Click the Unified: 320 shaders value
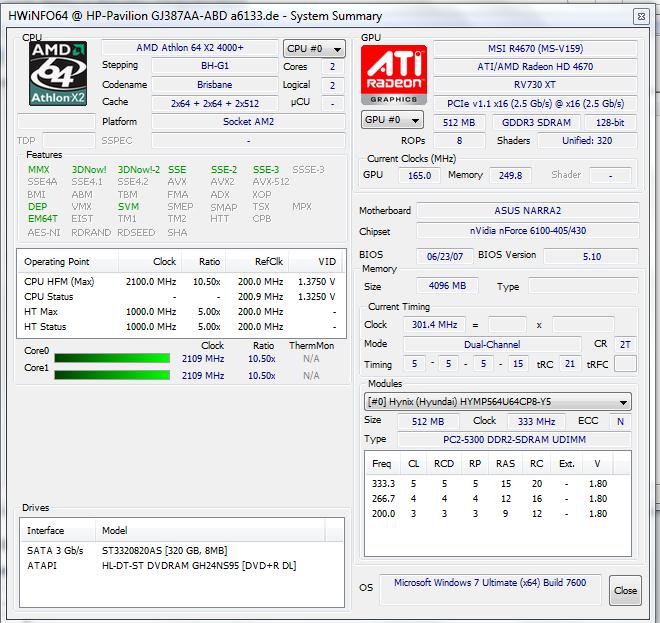The width and height of the screenshot is (660, 623). coord(587,141)
